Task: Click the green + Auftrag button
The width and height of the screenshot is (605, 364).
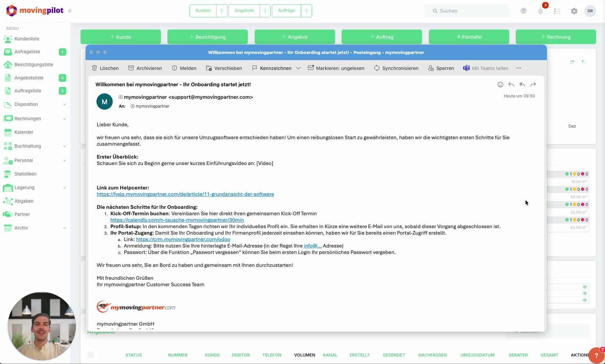Action: [382, 37]
